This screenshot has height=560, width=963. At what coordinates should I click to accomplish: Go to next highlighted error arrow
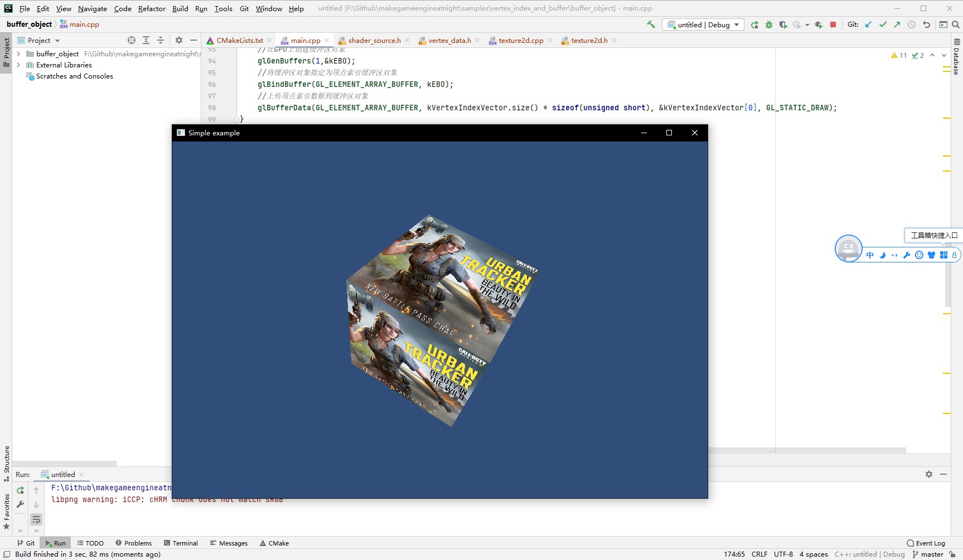943,55
